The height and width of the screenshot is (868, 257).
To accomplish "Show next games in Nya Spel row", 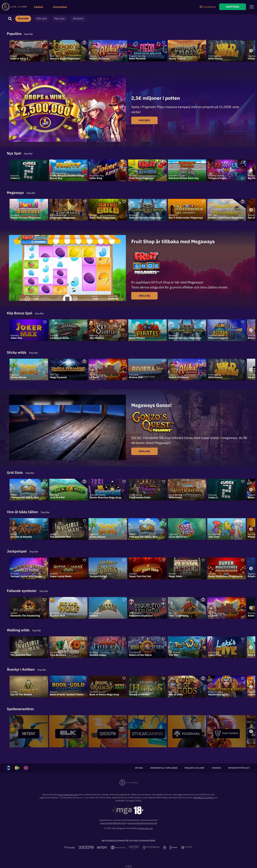I will pyautogui.click(x=251, y=170).
